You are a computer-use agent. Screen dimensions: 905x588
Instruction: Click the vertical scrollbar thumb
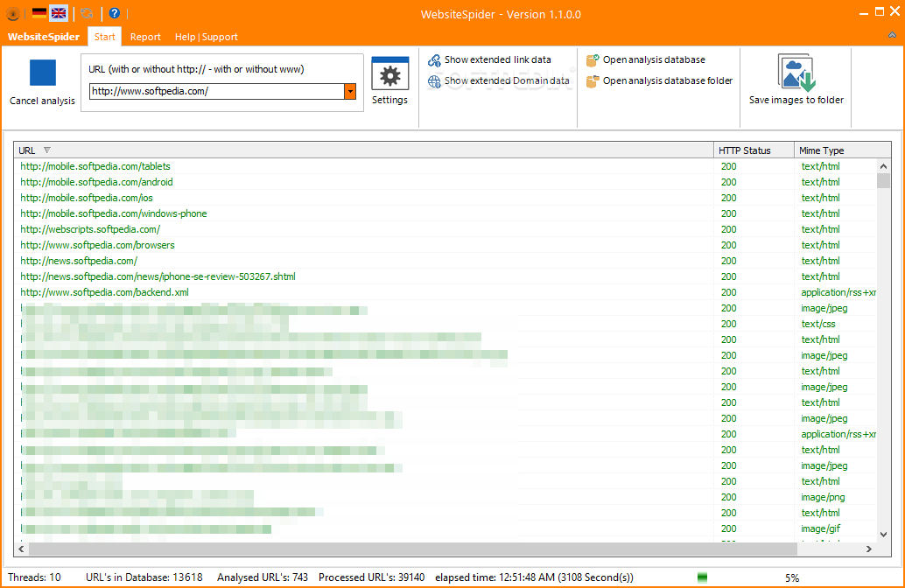pos(883,180)
